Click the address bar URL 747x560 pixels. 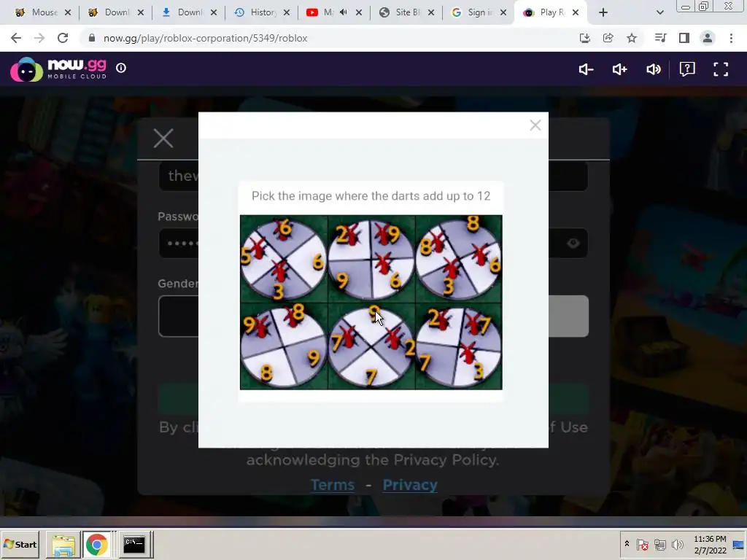(205, 38)
